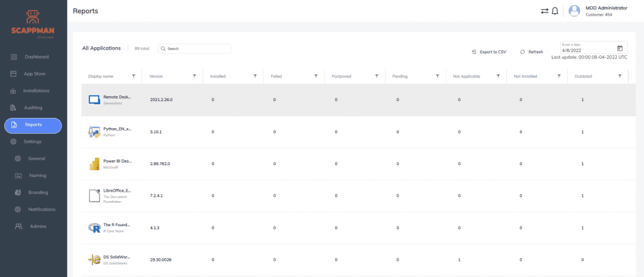Click the LibreOffice_E... display name

pos(118,191)
